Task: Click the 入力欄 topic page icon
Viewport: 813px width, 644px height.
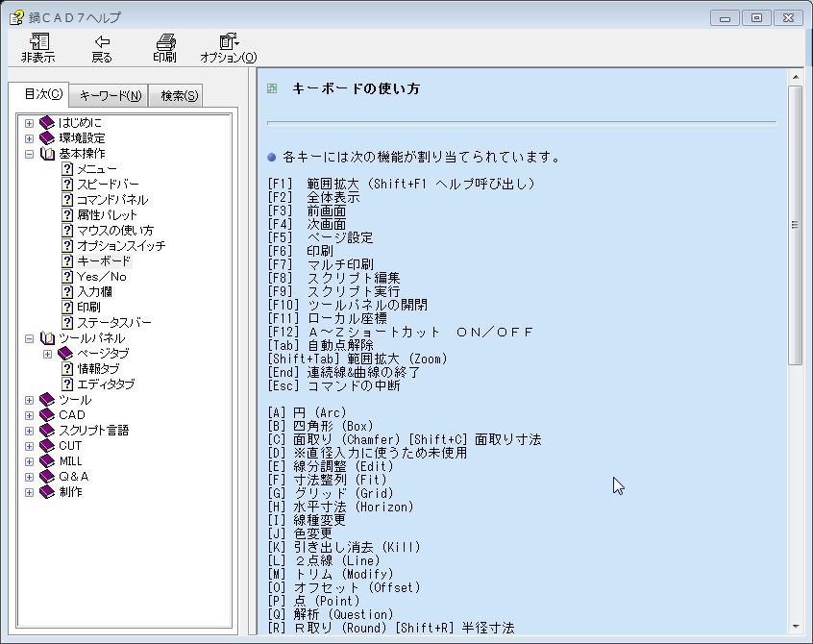Action: pyautogui.click(x=67, y=292)
